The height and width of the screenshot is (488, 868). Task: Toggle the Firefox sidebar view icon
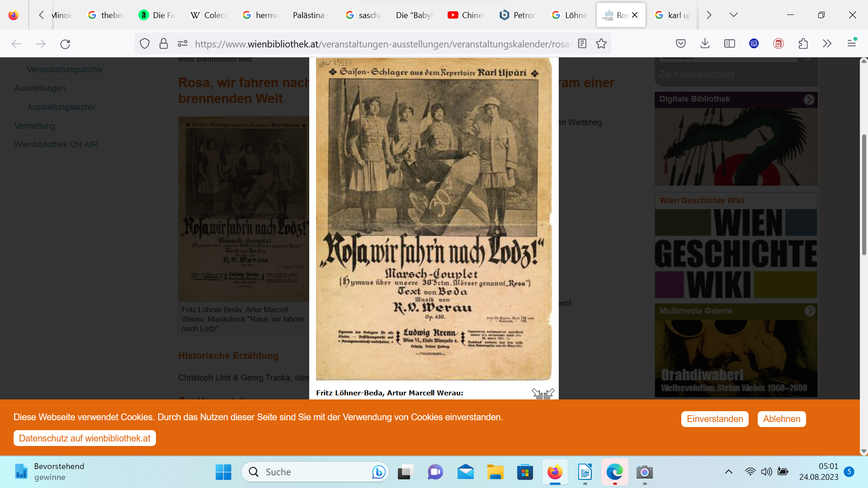729,44
